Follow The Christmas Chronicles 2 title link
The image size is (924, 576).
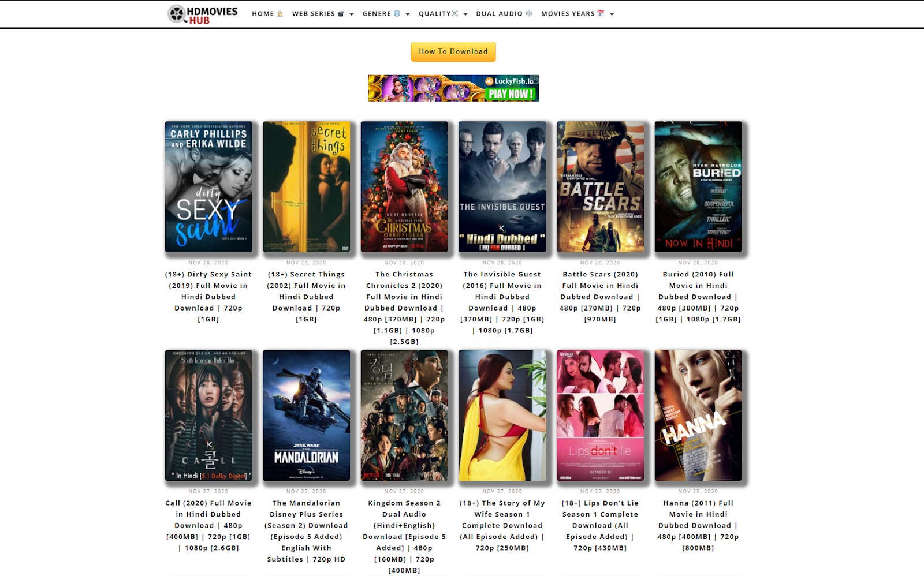pyautogui.click(x=404, y=308)
